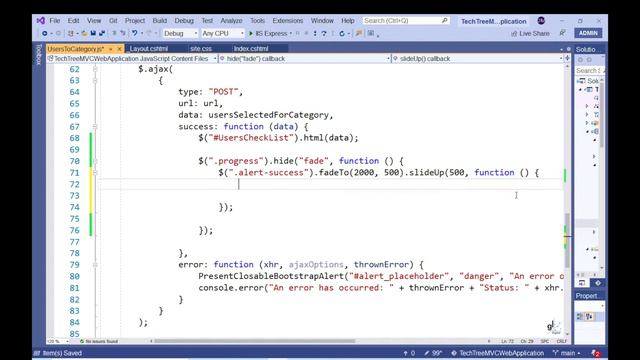Save the current file using Save icon

[93, 33]
